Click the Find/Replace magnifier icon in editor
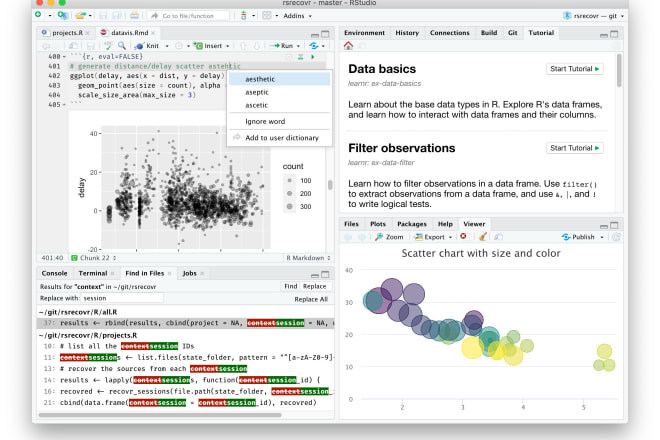 pos(122,45)
